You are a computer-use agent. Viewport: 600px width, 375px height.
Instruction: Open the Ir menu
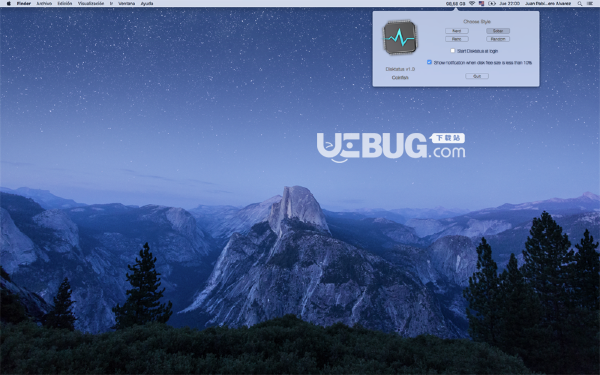click(x=111, y=3)
